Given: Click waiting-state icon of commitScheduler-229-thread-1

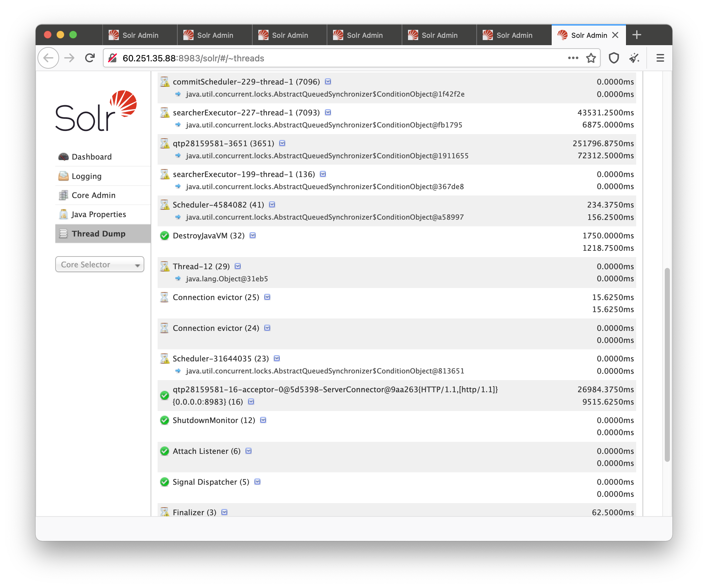Looking at the screenshot, I should pos(165,82).
